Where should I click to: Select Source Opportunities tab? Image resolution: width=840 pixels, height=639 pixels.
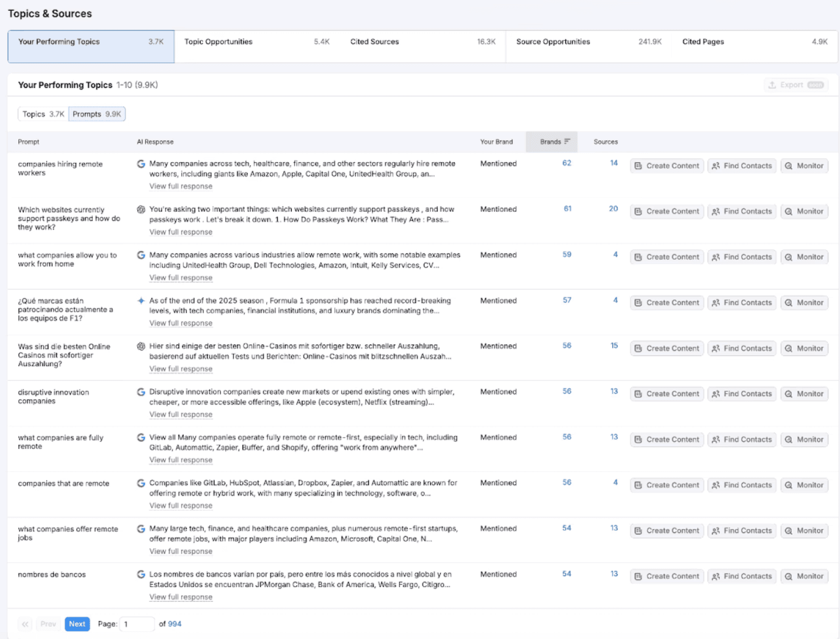point(589,46)
